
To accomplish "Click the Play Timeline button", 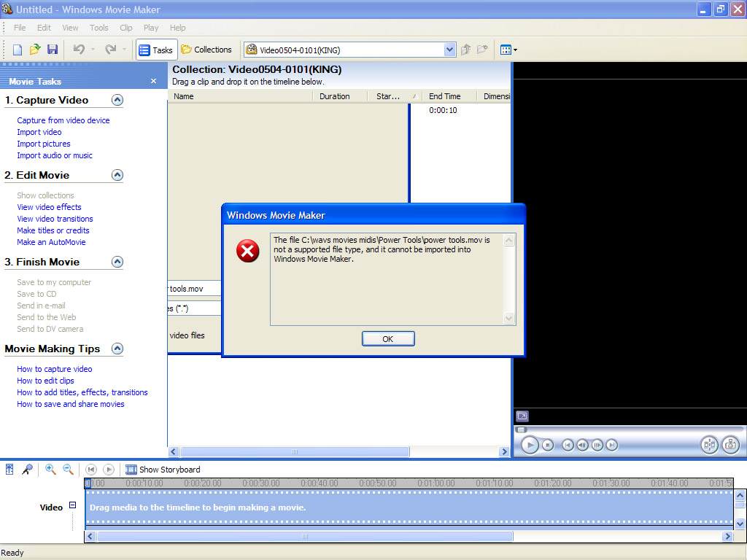I will point(109,470).
